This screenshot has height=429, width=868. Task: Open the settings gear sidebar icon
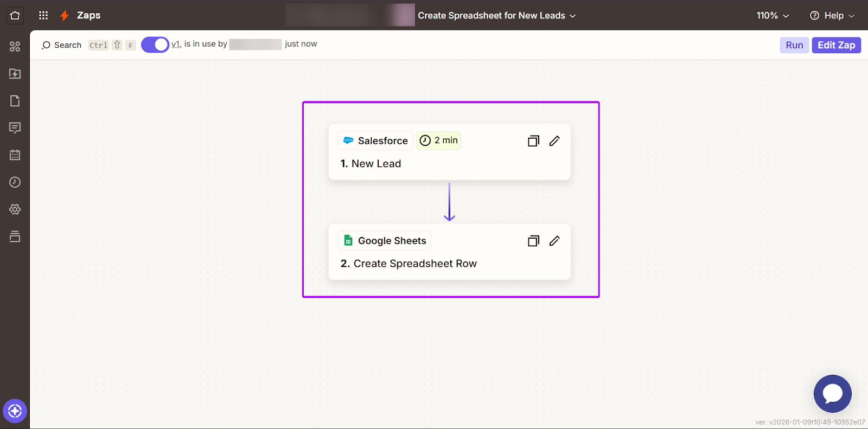(15, 209)
